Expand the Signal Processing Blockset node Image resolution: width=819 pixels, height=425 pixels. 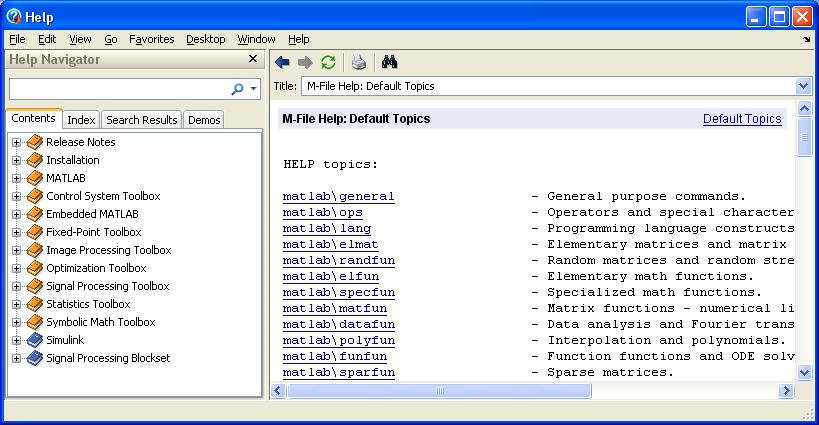[x=16, y=358]
